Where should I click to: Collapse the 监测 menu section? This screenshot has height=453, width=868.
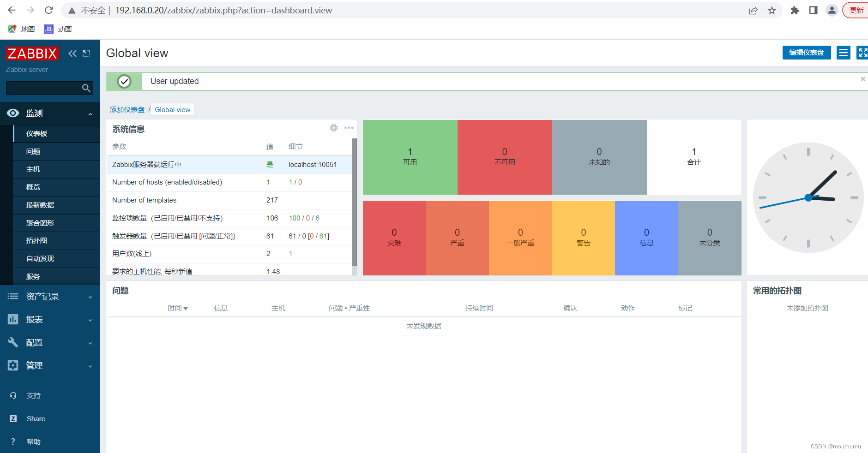pyautogui.click(x=90, y=114)
